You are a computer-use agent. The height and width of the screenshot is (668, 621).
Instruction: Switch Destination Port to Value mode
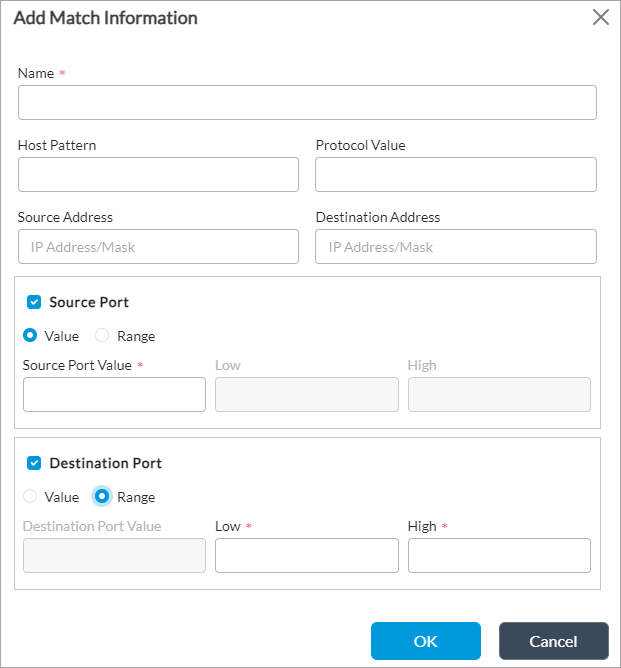(30, 497)
